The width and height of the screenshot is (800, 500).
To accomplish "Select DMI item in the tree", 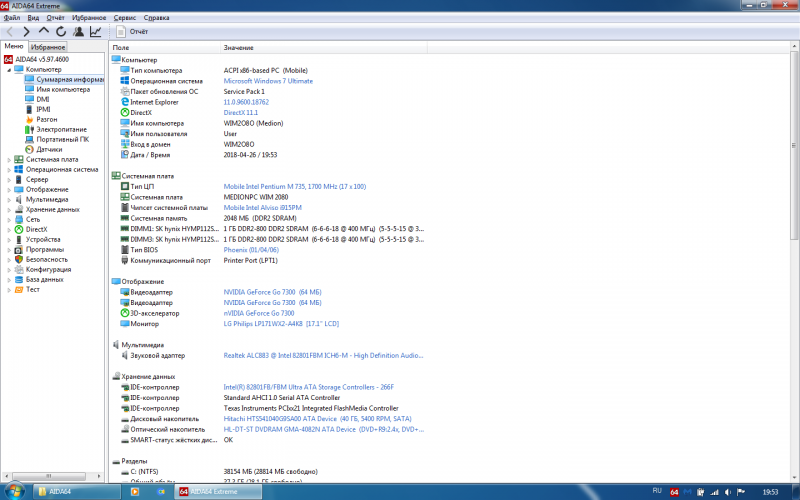I will coord(43,99).
